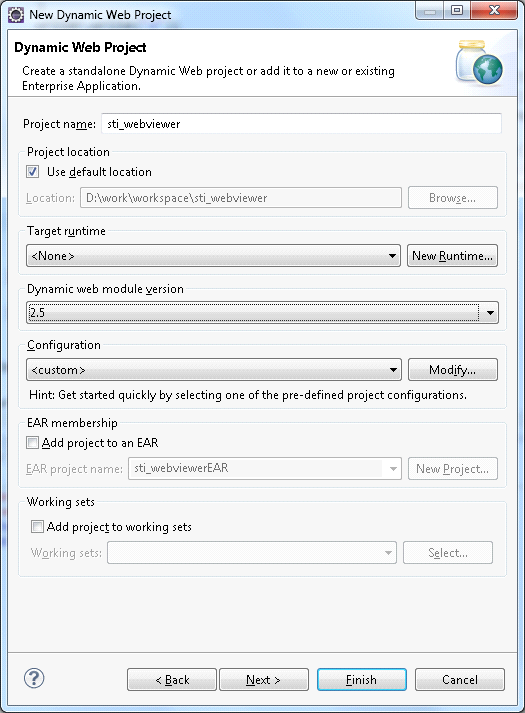This screenshot has height=713, width=525.
Task: Focus the Project name text field
Action: tap(301, 124)
